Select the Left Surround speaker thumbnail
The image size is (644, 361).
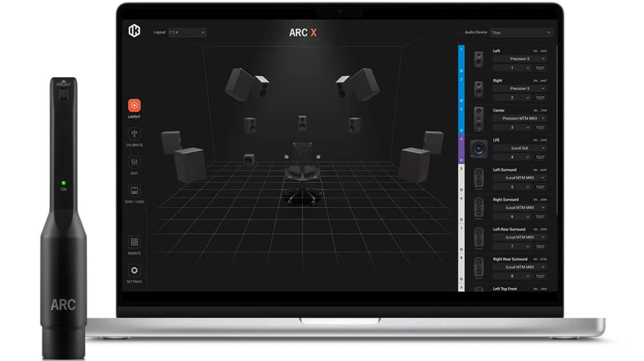point(478,178)
